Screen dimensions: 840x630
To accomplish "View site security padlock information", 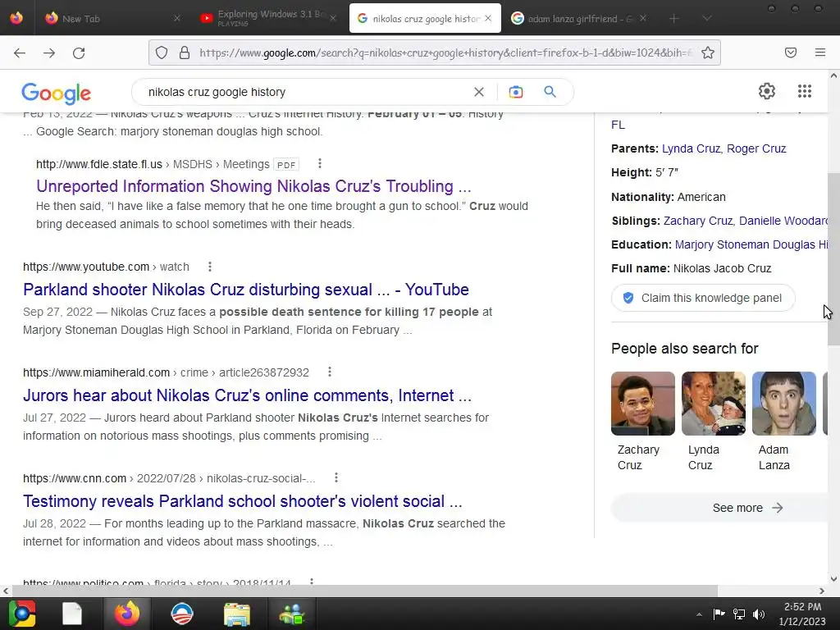I will click(x=185, y=52).
